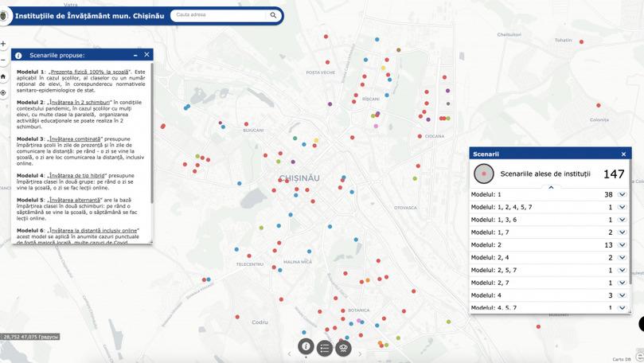
Task: Click the search magnifier icon
Action: click(x=273, y=15)
